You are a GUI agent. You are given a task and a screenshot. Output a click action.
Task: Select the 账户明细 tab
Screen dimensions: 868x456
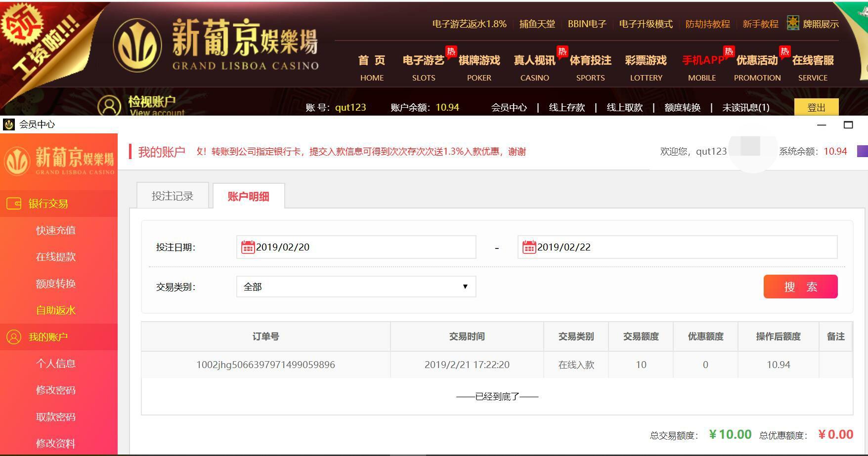(248, 196)
